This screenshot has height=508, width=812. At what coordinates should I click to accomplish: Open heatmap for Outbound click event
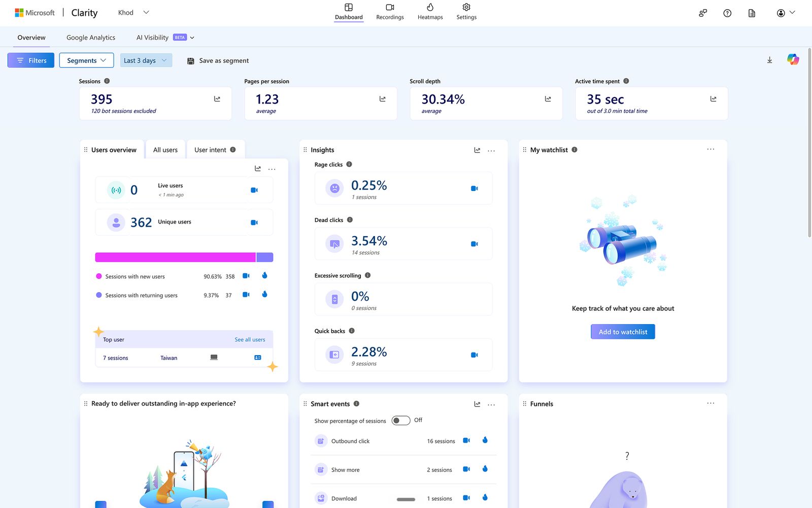click(x=485, y=440)
